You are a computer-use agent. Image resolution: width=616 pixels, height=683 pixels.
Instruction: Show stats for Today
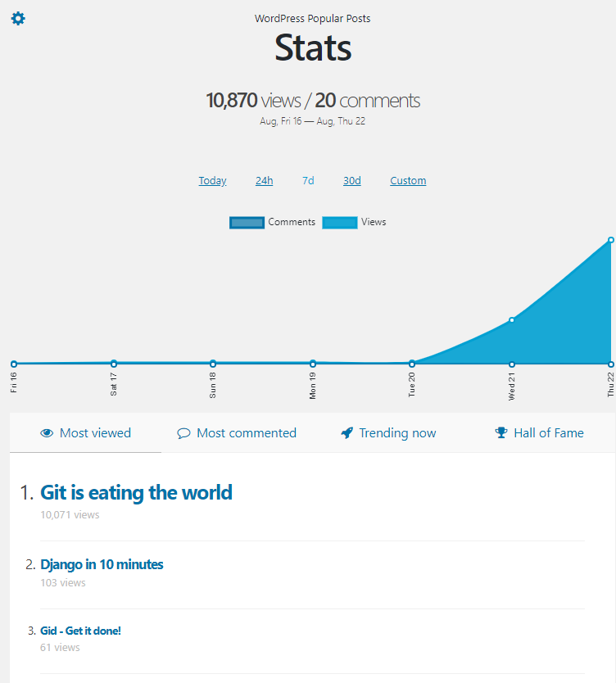click(x=212, y=181)
